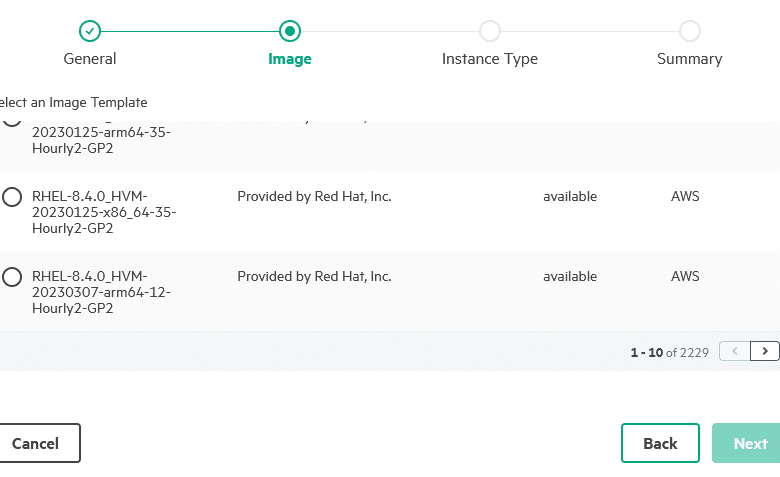Click the Summary step circle
Image resolution: width=780 pixels, height=477 pixels.
tap(690, 31)
